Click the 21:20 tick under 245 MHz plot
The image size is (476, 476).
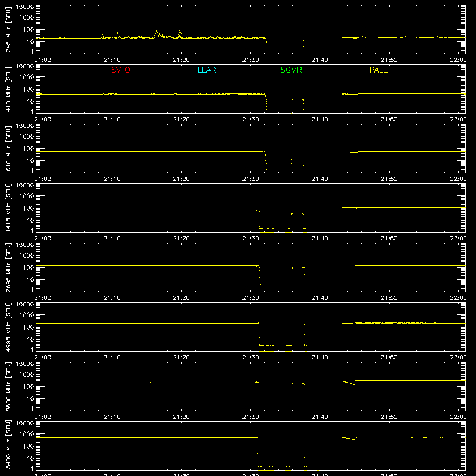click(181, 60)
